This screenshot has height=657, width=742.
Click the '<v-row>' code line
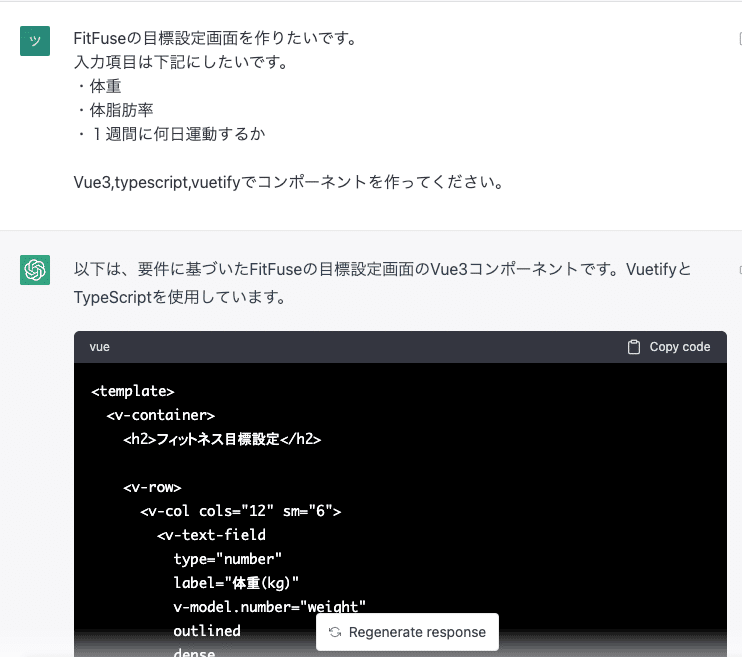pyautogui.click(x=152, y=488)
